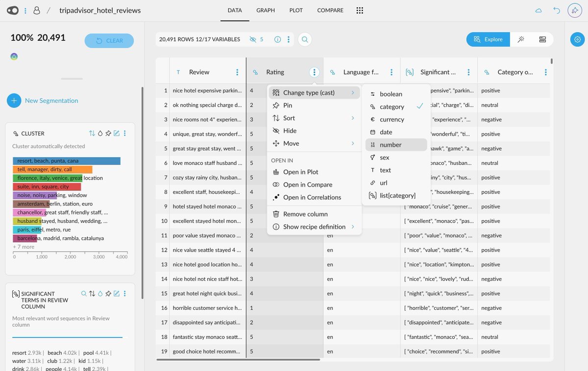This screenshot has height=371, width=588.
Task: Open the Significant Terms card three-dot menu
Action: pyautogui.click(x=125, y=294)
